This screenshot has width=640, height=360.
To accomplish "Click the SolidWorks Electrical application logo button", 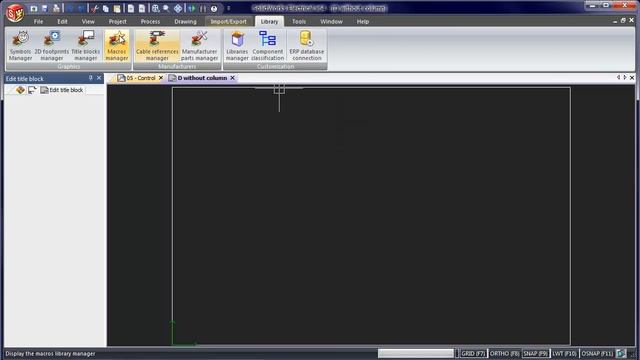I will [x=15, y=13].
